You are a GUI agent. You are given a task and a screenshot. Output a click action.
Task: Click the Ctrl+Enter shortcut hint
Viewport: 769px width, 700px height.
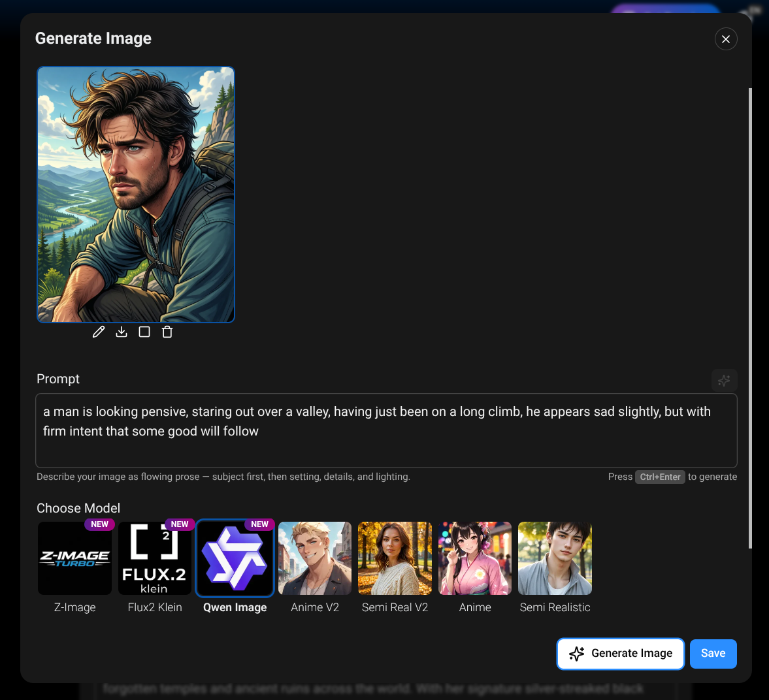pyautogui.click(x=660, y=477)
